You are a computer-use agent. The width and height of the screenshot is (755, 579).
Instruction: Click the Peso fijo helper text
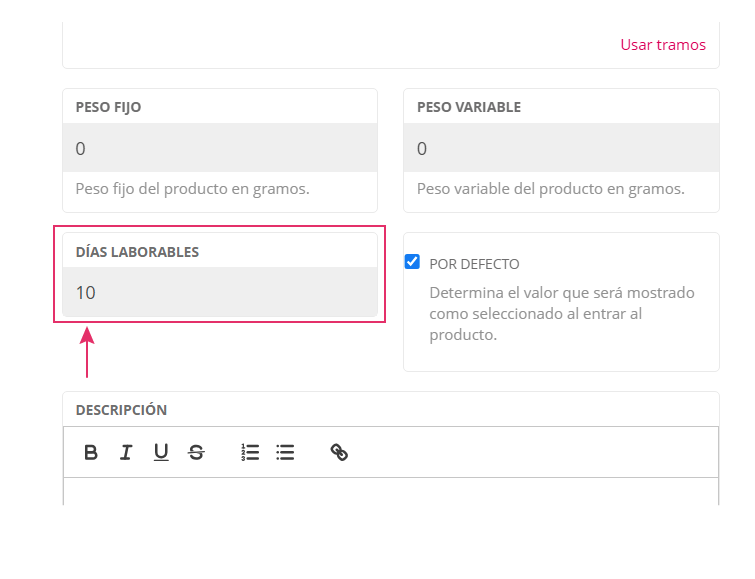click(192, 188)
